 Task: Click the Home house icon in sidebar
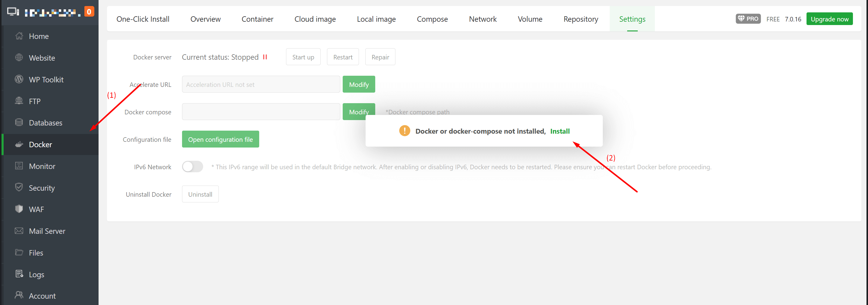tap(19, 36)
